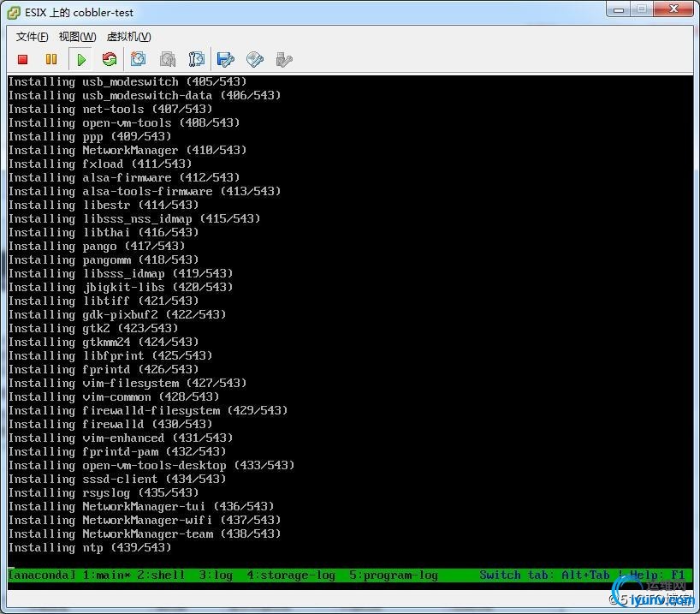
Task: Select the 5:program-log tab
Action: (394, 575)
